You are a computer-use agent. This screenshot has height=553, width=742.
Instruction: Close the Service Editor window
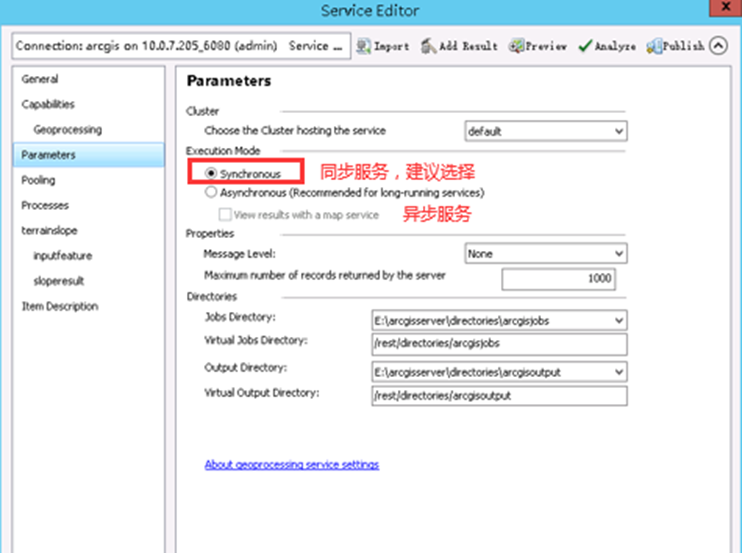coord(726,7)
